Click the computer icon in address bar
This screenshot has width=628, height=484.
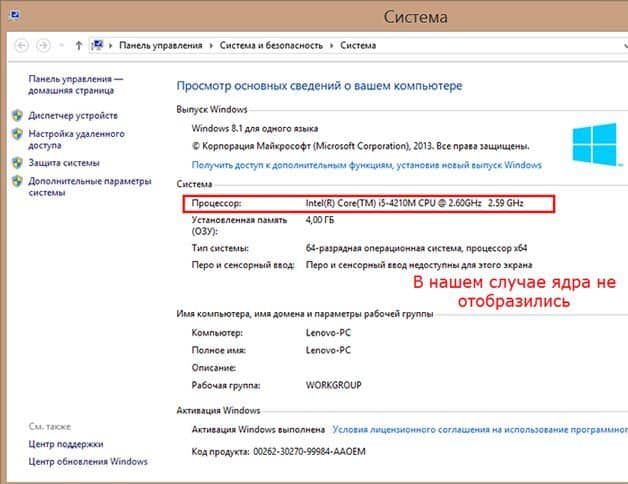pos(97,45)
